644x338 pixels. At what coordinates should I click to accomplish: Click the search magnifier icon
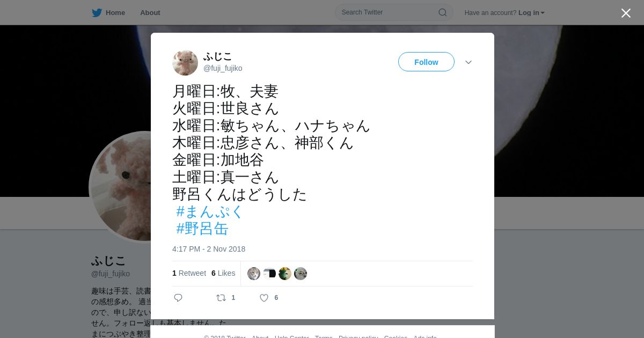[x=442, y=12]
